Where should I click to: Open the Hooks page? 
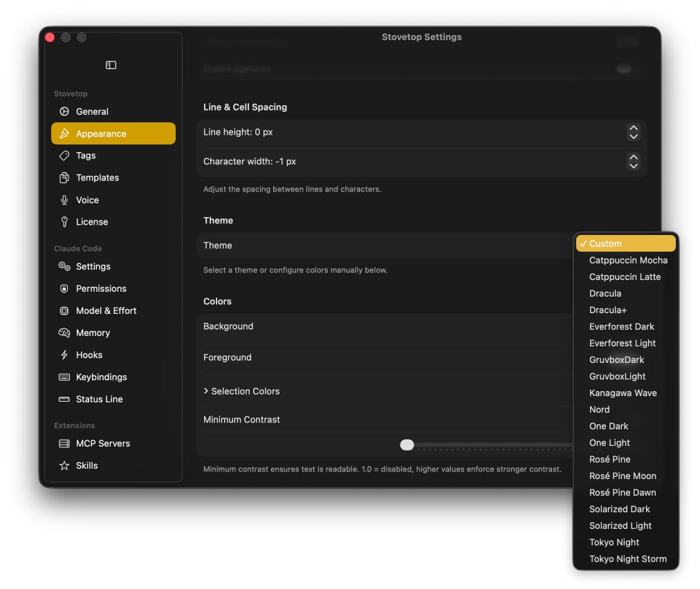[x=113, y=355]
